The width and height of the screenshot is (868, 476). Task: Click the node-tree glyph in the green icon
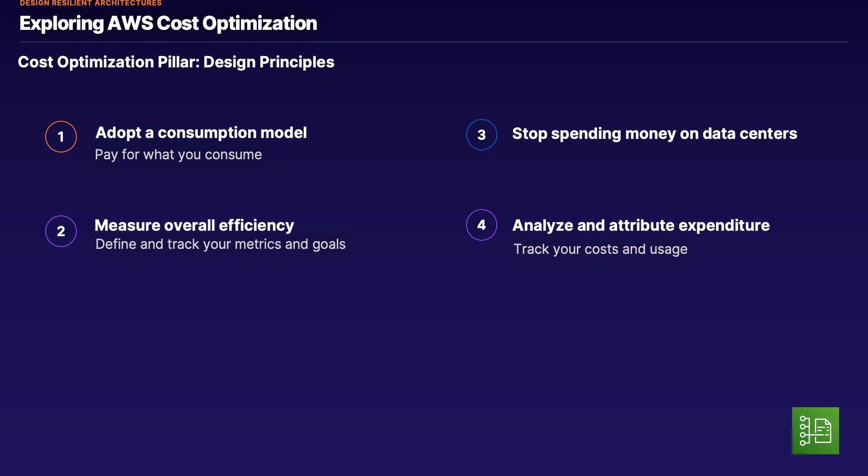click(x=804, y=431)
